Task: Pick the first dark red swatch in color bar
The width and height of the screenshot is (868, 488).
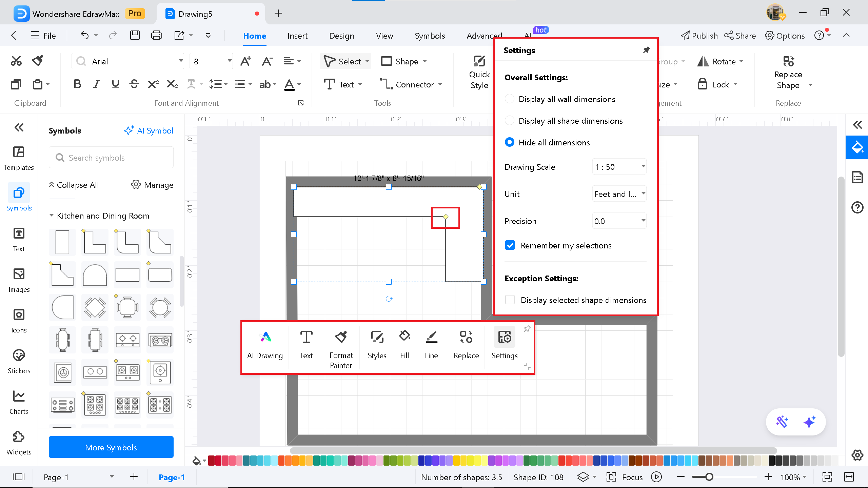Action: 212,460
